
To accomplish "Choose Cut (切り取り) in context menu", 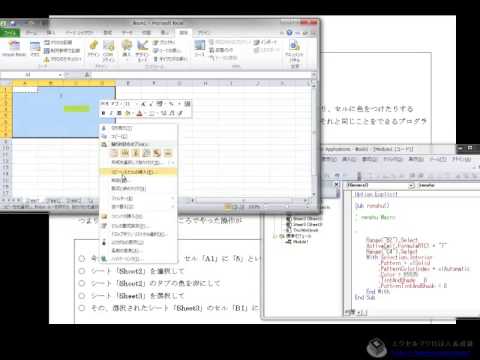I will coord(138,128).
